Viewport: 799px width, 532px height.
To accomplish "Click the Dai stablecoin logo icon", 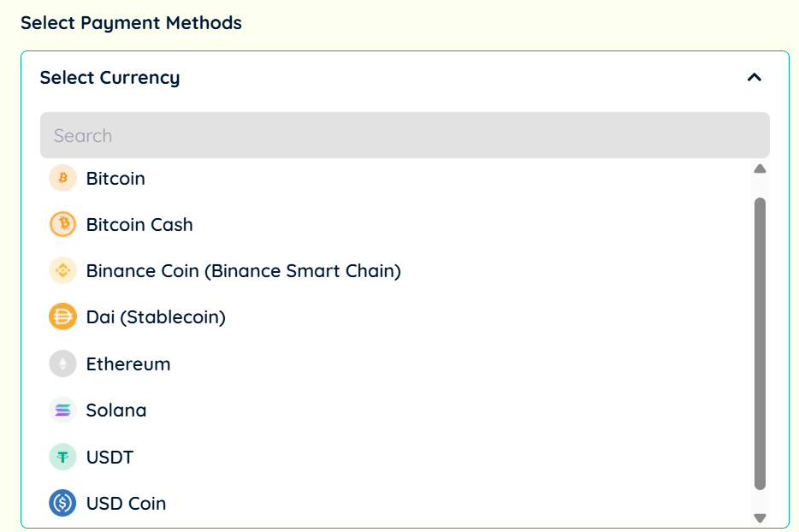I will (62, 317).
